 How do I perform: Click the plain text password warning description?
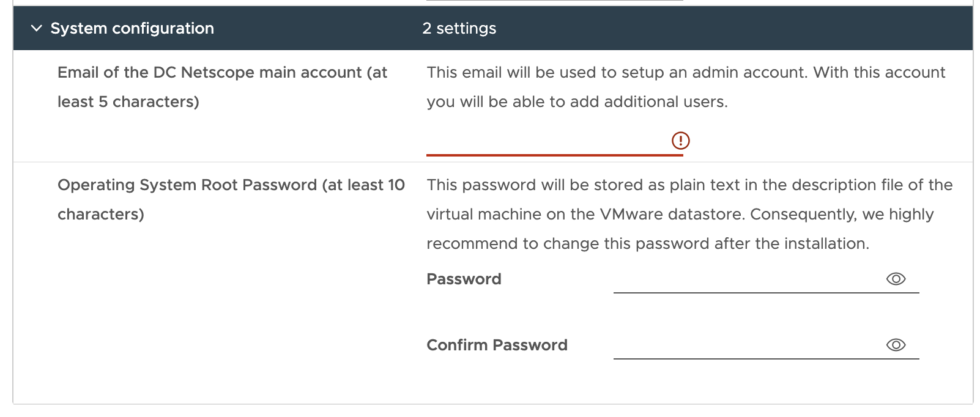click(x=689, y=185)
